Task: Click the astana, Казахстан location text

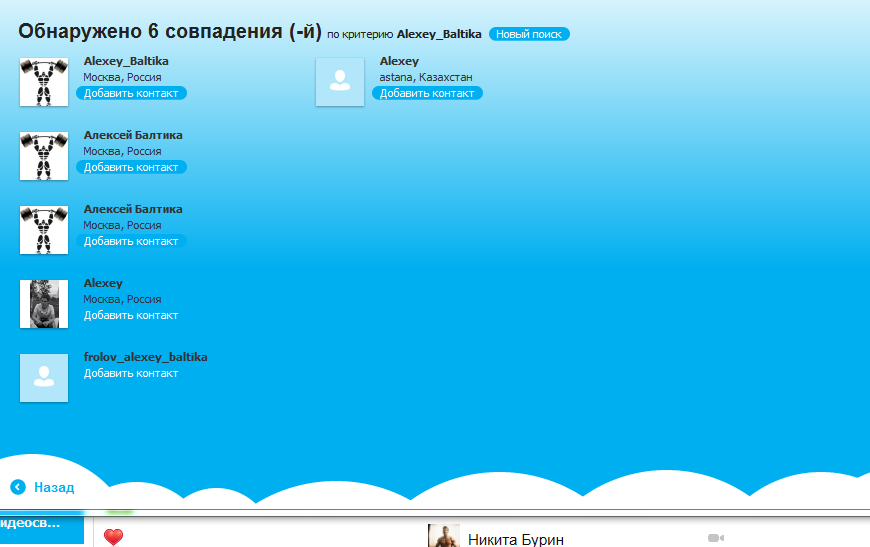Action: pyautogui.click(x=426, y=77)
